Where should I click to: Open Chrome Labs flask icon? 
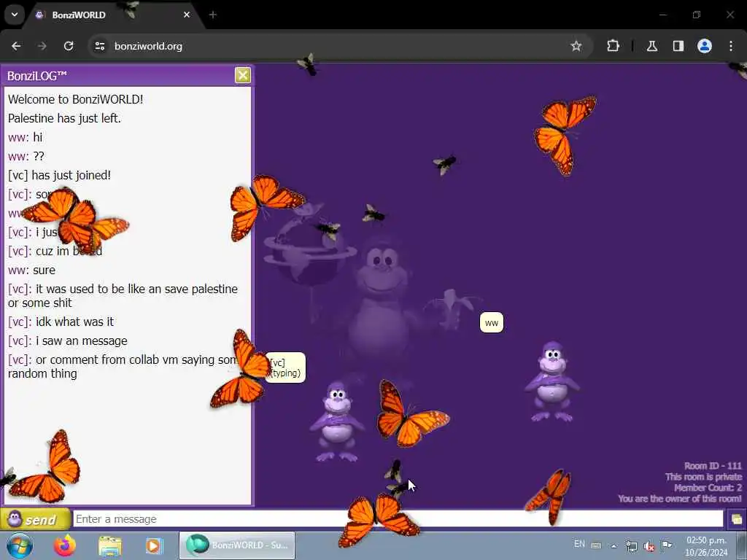(x=652, y=46)
